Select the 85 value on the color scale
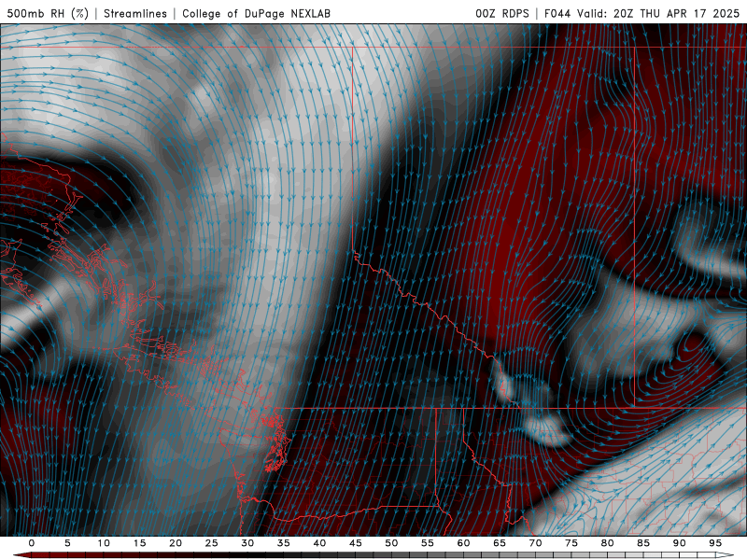This screenshot has height=560, width=747. (x=643, y=543)
